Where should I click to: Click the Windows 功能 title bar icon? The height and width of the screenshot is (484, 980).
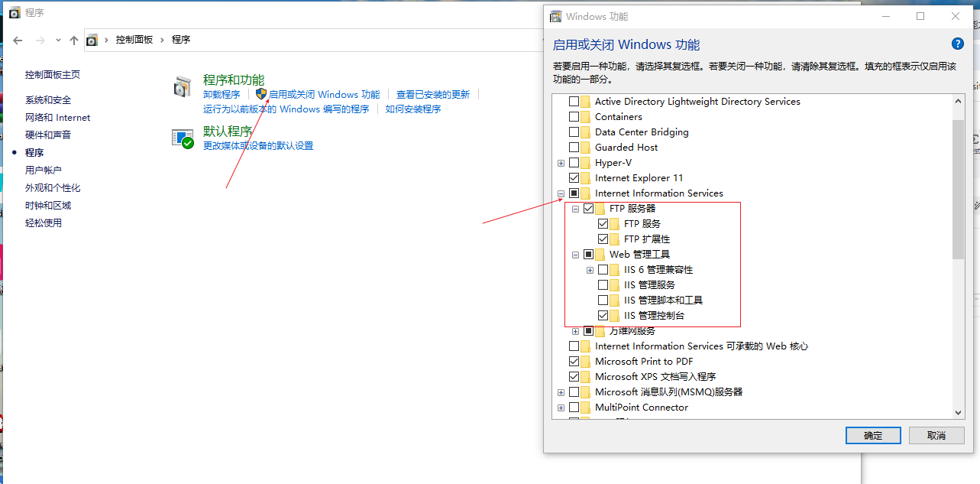coord(555,16)
